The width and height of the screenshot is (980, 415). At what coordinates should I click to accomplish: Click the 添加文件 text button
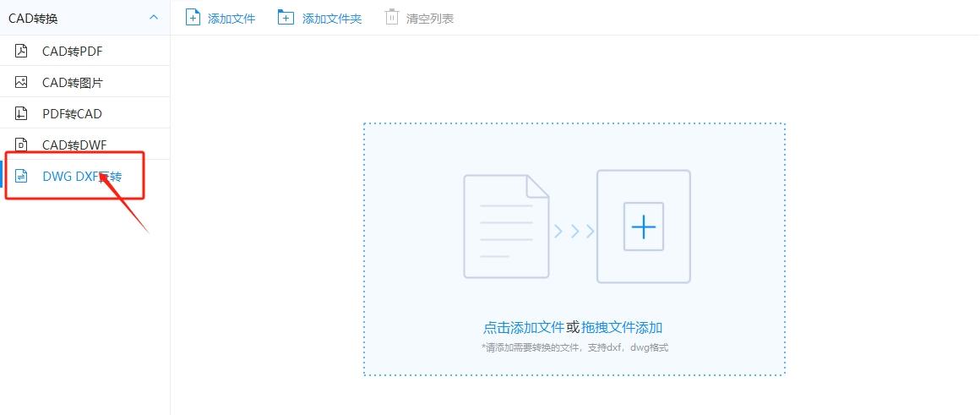tap(231, 18)
